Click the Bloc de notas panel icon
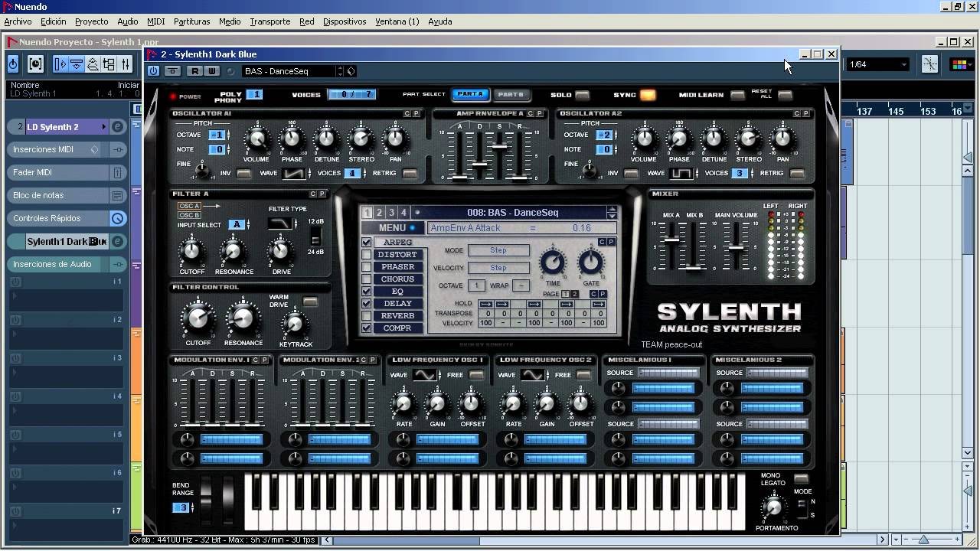Image resolution: width=980 pixels, height=551 pixels. tap(117, 195)
